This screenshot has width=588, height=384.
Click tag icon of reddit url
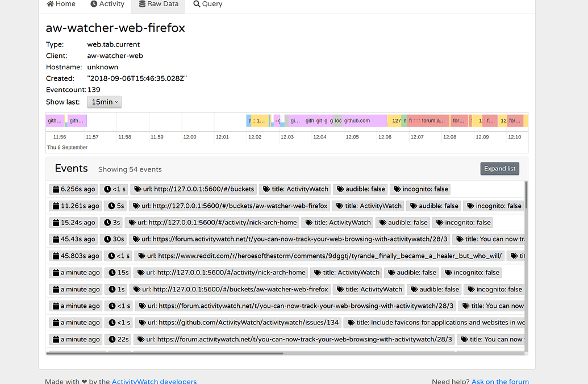pyautogui.click(x=142, y=256)
